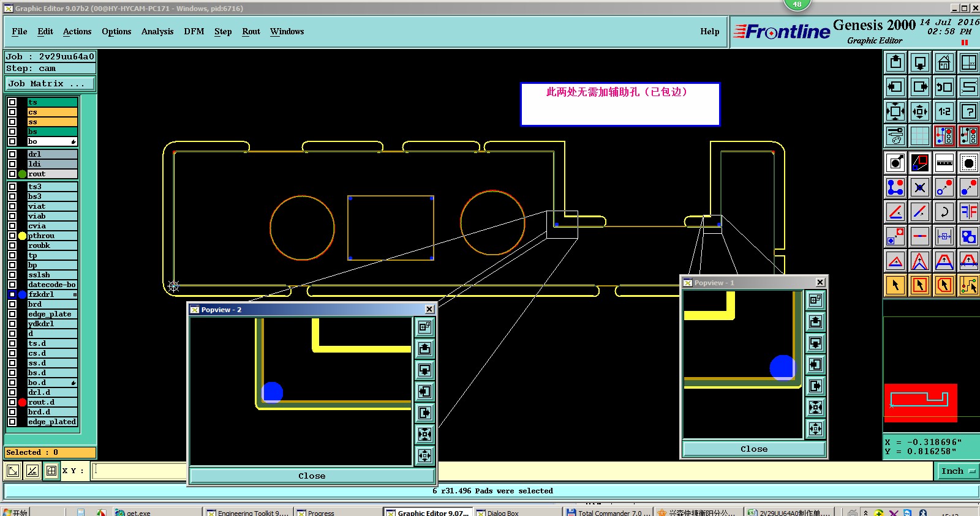980x516 pixels.
Task: Open the DFM menu
Action: (194, 32)
